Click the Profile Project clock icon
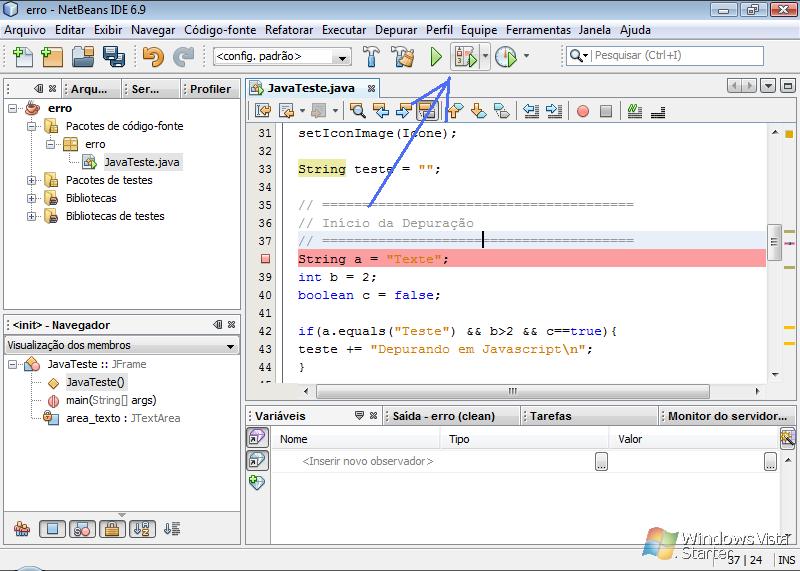The width and height of the screenshot is (800, 571). pos(506,56)
